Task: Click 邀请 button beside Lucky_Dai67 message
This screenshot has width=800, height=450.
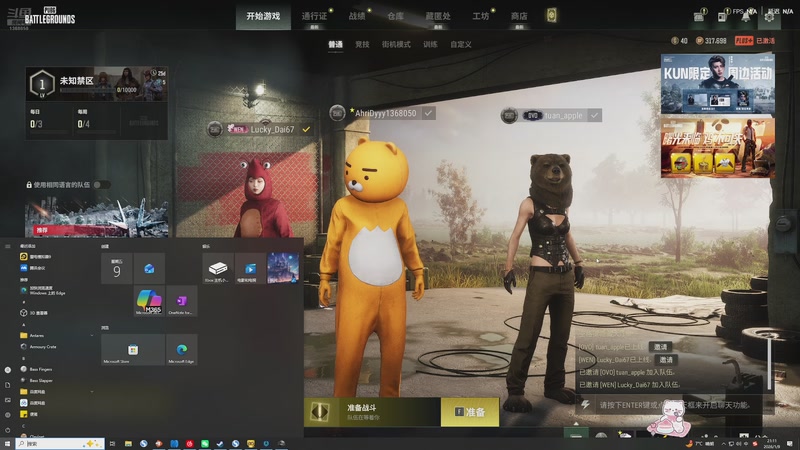Action: 666,360
